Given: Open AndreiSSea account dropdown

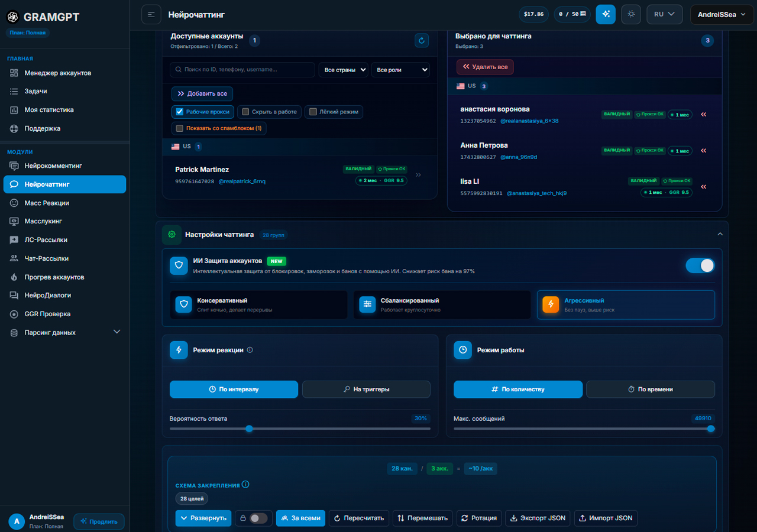Looking at the screenshot, I should point(722,14).
